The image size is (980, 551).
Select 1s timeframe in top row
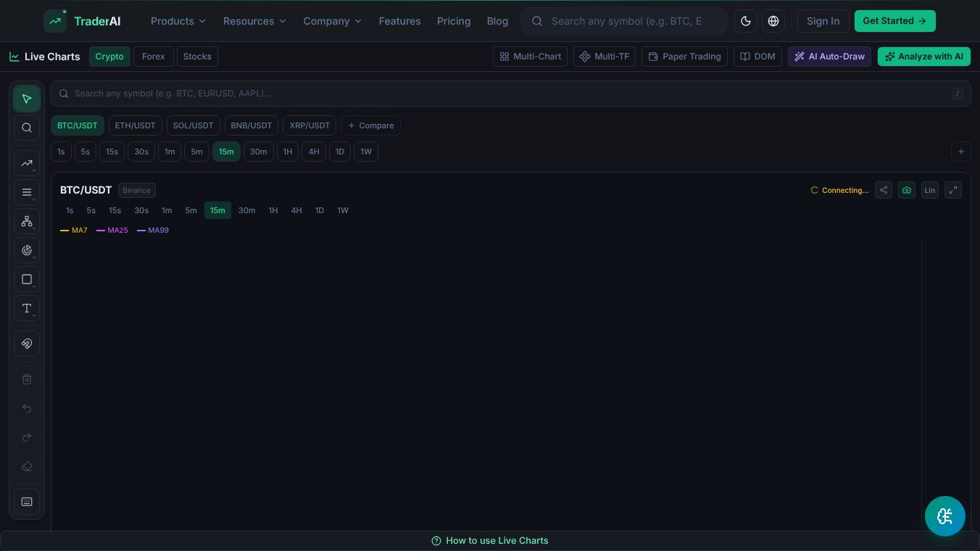tap(61, 152)
